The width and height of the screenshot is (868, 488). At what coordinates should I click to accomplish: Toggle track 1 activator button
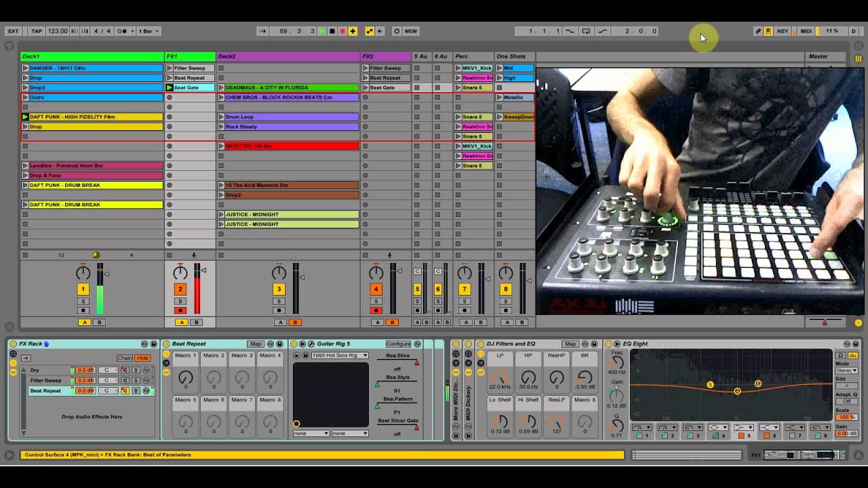[x=83, y=289]
